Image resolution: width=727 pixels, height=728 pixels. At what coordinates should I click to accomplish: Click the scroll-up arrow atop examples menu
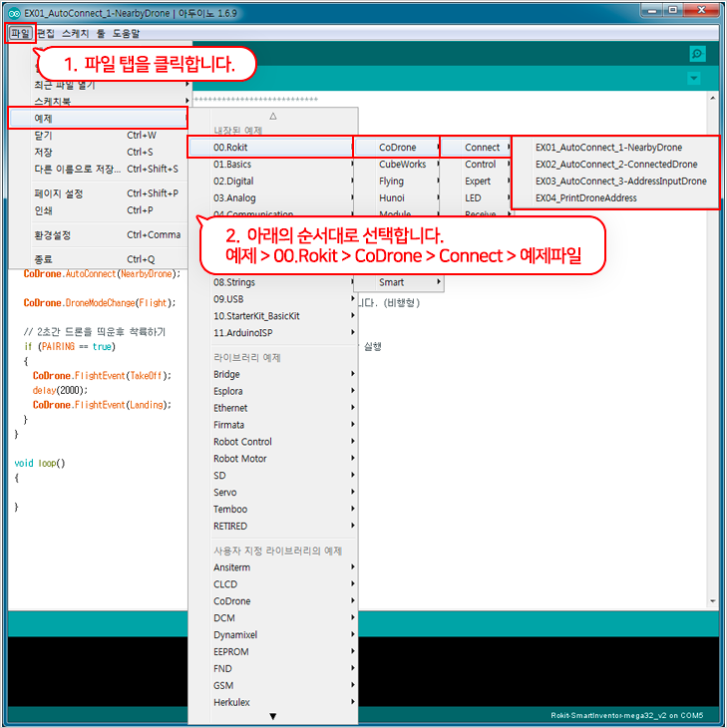(272, 117)
